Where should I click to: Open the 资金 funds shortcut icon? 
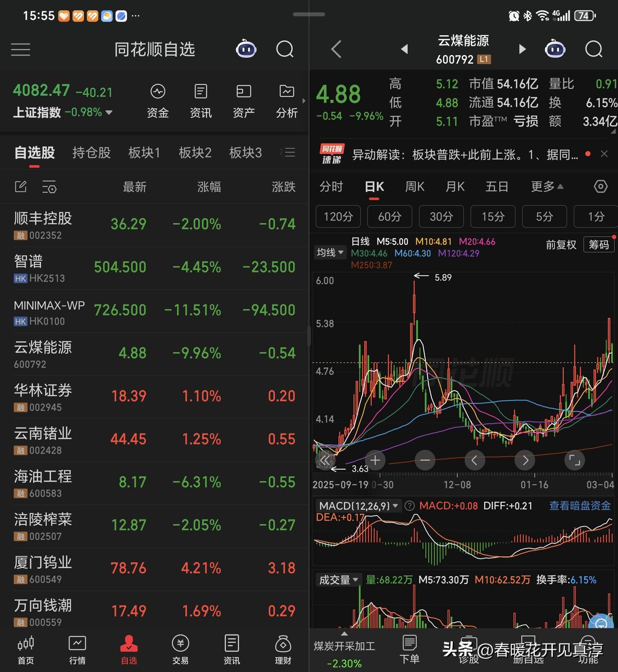coord(158,101)
